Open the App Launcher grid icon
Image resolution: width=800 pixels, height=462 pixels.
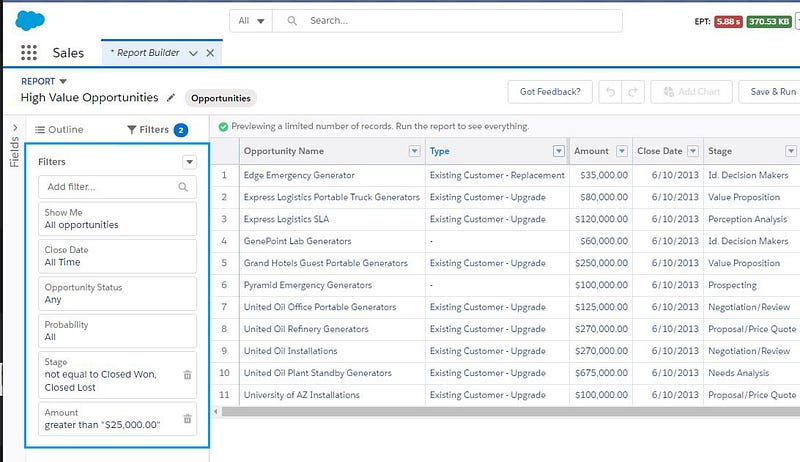click(28, 53)
